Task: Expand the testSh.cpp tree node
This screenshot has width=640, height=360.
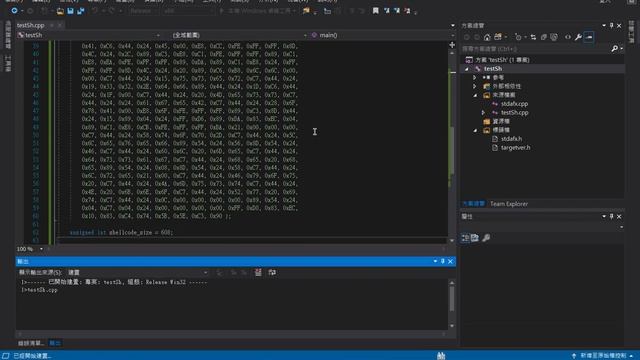Action: pos(483,113)
